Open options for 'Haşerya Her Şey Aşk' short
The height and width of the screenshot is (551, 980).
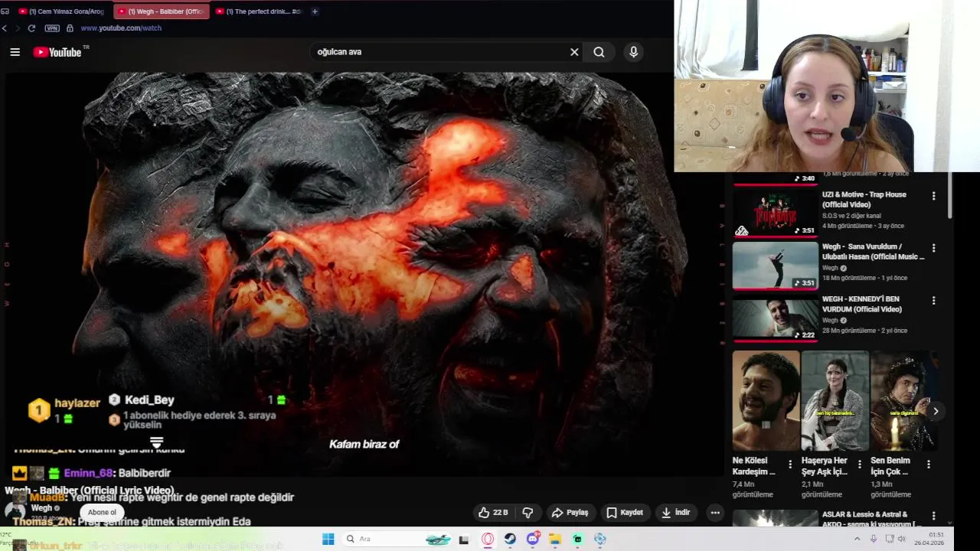pos(859,465)
